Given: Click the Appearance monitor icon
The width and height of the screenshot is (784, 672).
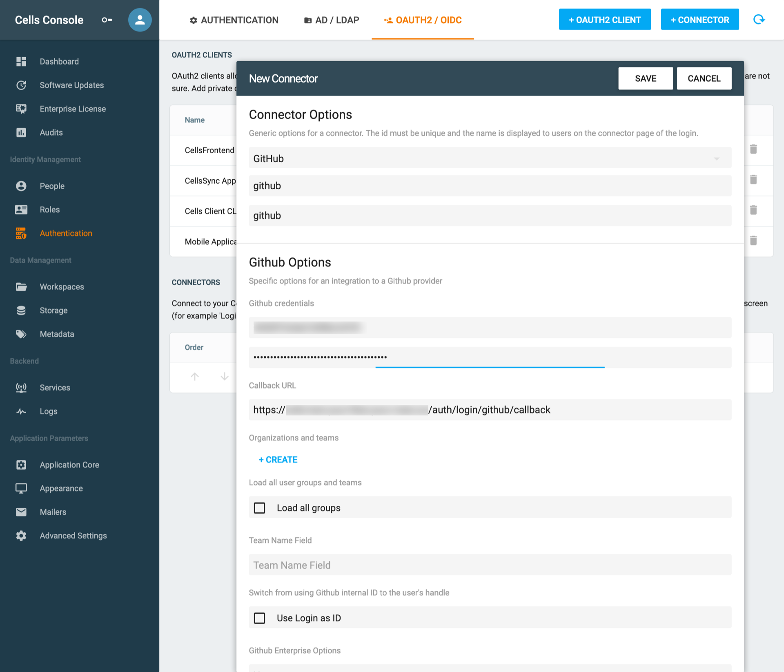Looking at the screenshot, I should pos(21,489).
